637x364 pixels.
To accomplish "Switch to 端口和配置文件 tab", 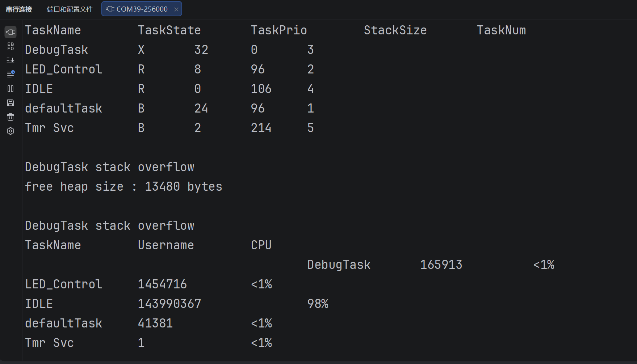I will (70, 9).
